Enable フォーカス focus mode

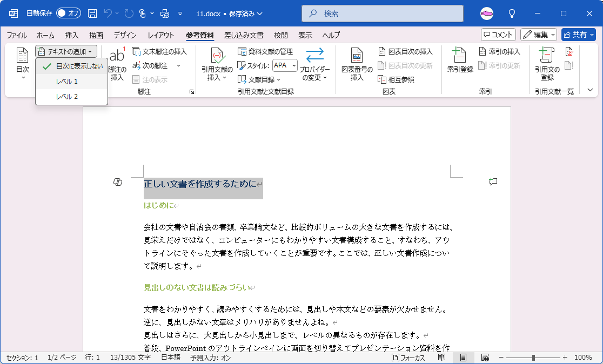point(408,358)
